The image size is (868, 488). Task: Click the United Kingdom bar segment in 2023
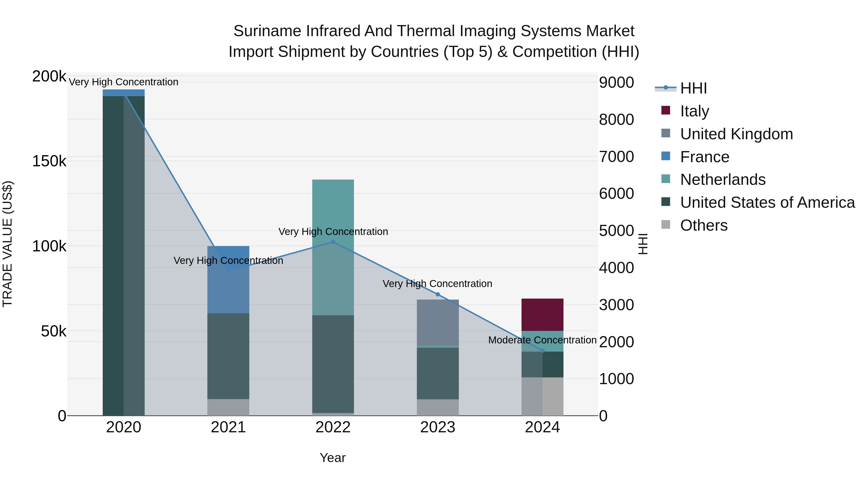(x=438, y=323)
